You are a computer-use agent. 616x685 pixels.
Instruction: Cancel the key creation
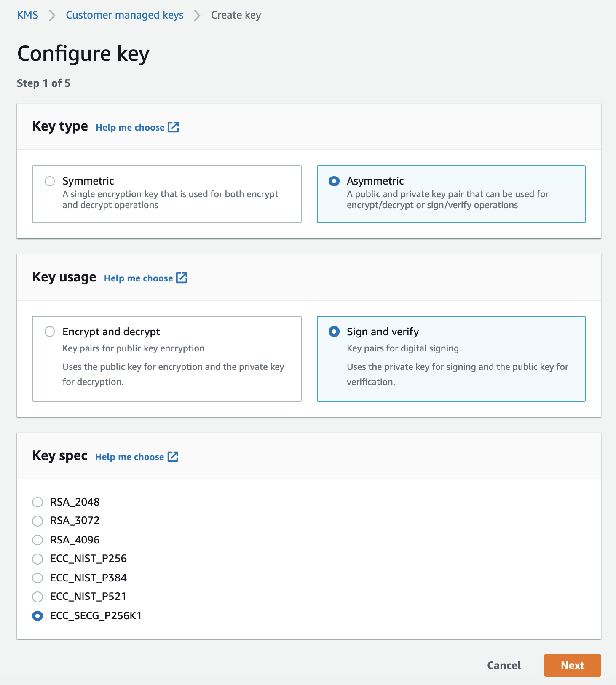pos(504,665)
